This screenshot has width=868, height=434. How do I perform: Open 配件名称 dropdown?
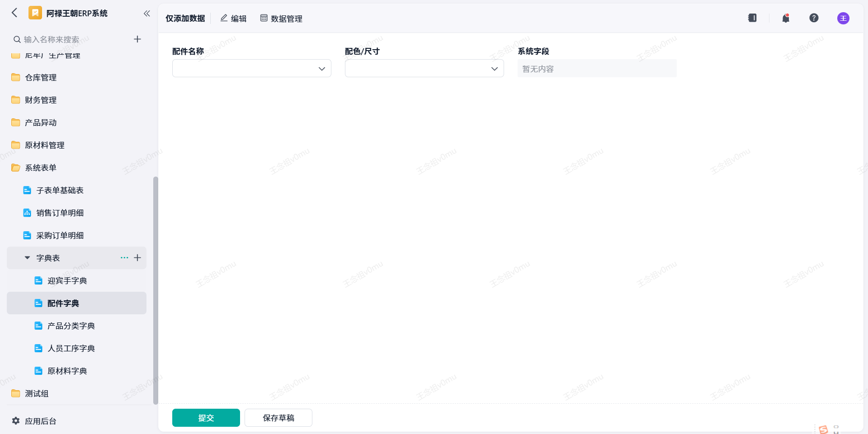252,69
